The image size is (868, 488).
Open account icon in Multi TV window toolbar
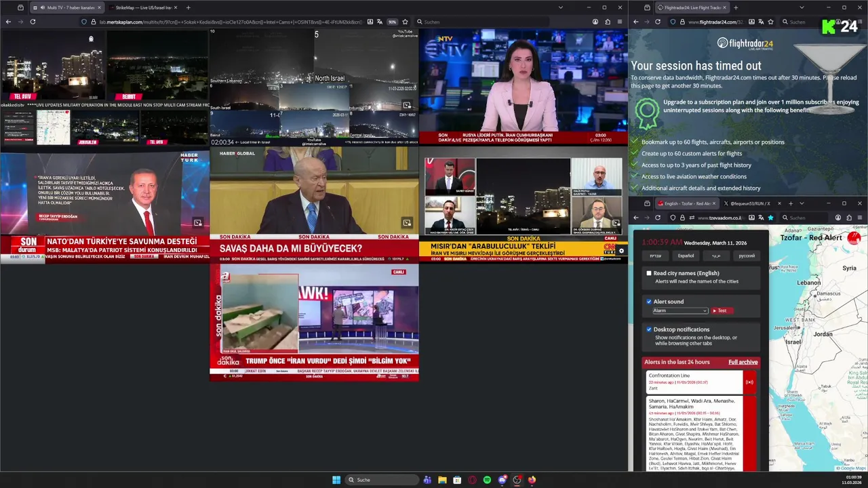595,22
